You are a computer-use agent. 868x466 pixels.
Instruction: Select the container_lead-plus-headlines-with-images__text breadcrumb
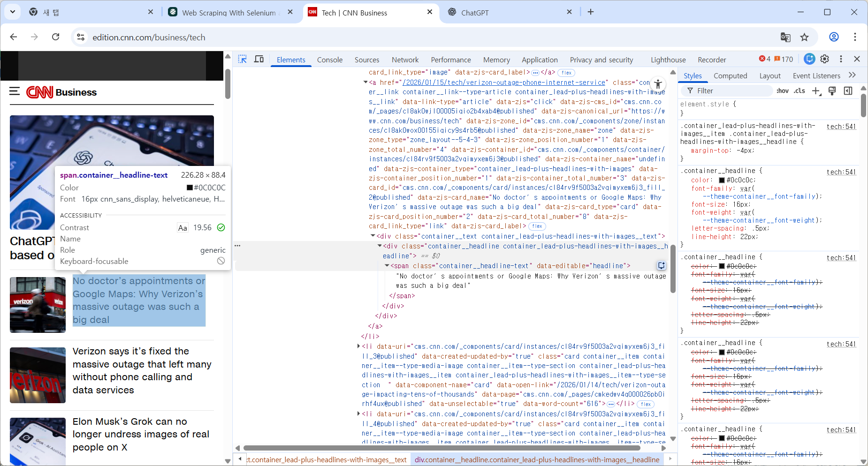327,460
